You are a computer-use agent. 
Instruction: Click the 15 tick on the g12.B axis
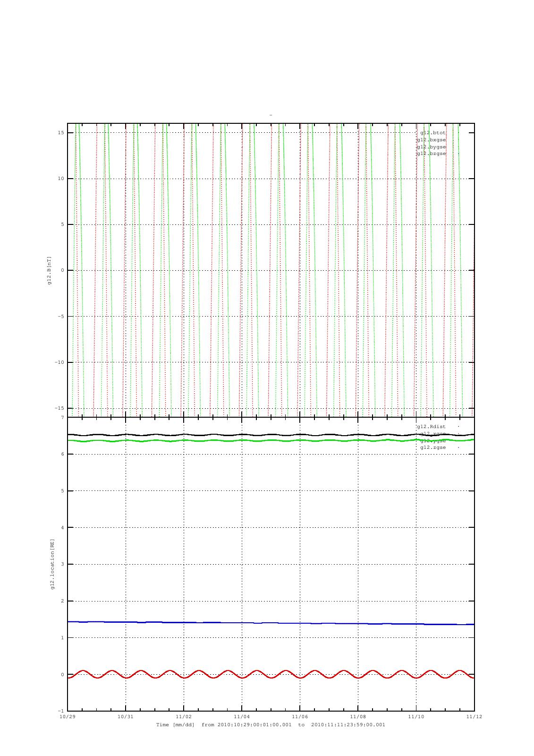pyautogui.click(x=61, y=133)
